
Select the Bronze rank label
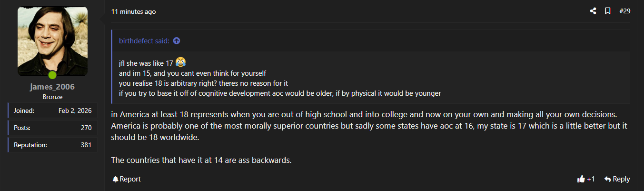coord(52,97)
